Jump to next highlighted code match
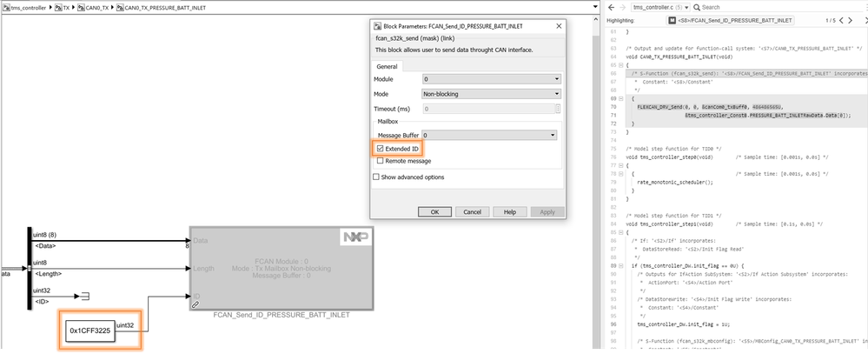This screenshot has width=868, height=354. pyautogui.click(x=851, y=21)
